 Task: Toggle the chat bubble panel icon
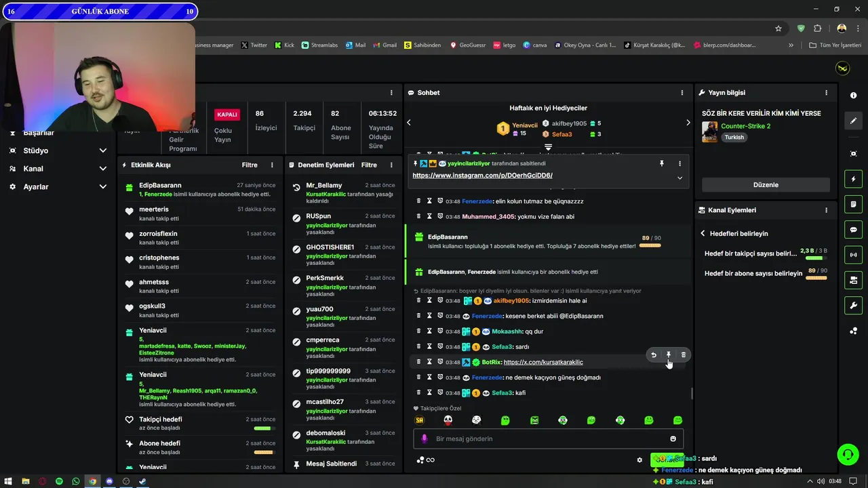(853, 230)
